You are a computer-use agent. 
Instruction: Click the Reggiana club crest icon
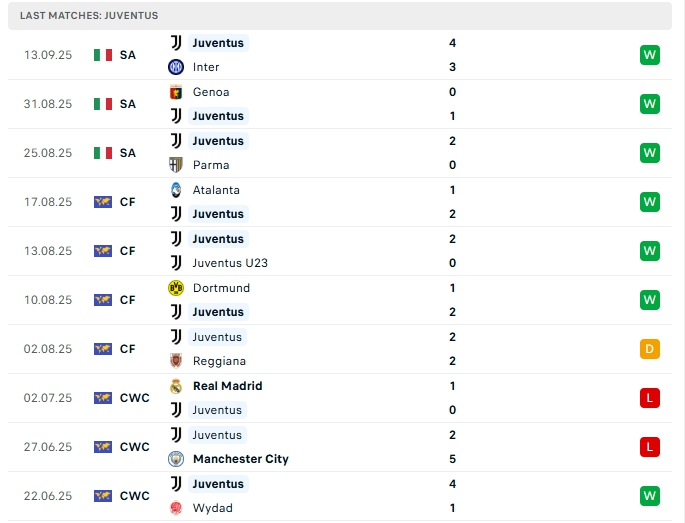[176, 361]
